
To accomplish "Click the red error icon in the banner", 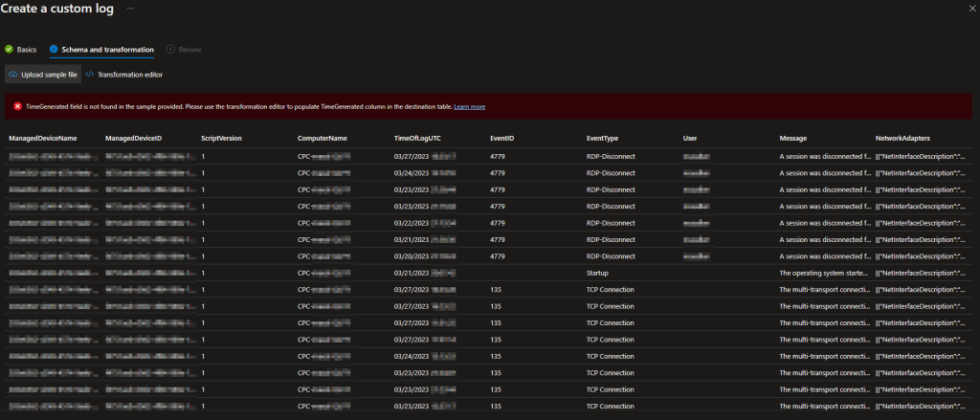I will click(x=17, y=106).
